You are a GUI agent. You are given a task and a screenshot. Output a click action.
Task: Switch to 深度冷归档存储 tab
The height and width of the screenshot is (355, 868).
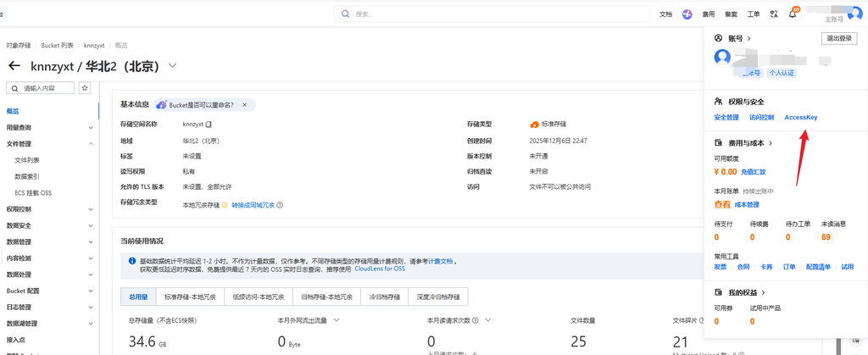(438, 297)
